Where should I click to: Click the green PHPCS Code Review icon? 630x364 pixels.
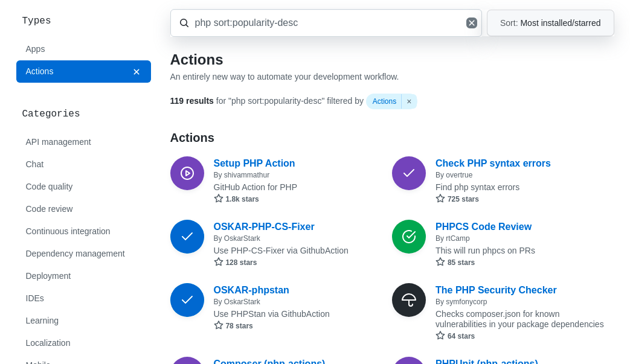(409, 237)
